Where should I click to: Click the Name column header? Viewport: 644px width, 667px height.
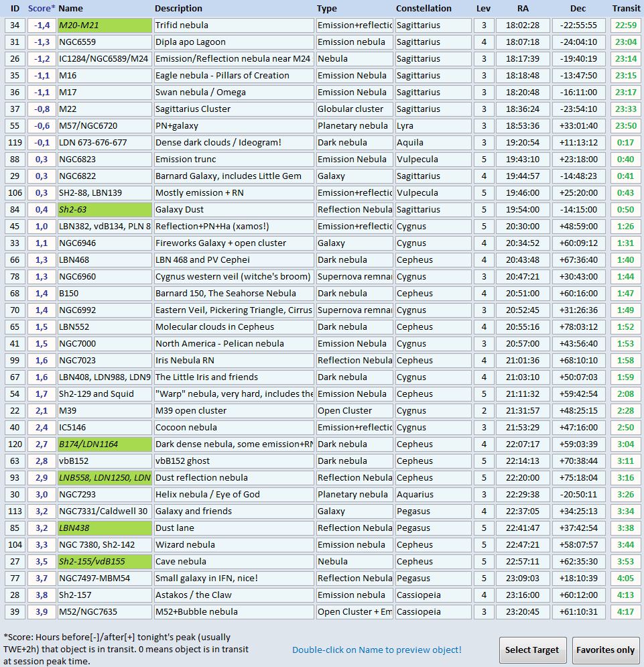coord(71,9)
